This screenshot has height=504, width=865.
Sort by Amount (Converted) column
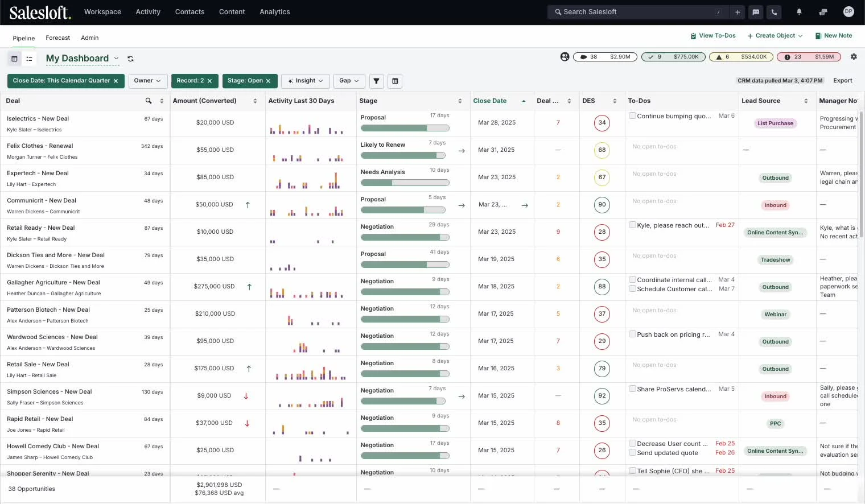255,101
